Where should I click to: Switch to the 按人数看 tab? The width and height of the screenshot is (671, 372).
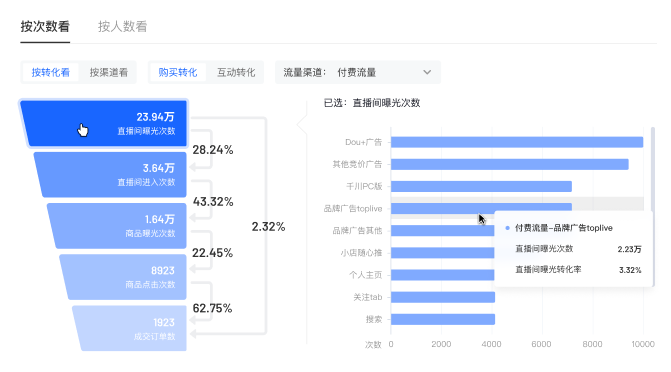[122, 27]
